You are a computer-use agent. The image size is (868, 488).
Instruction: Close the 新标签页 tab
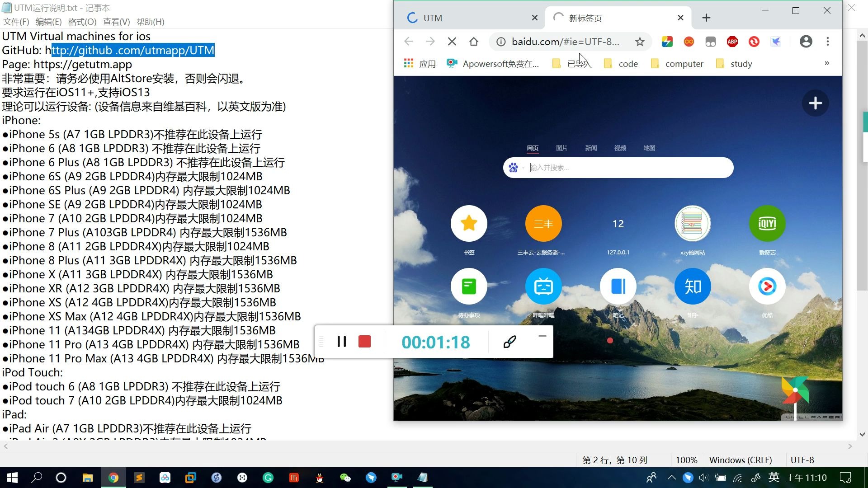click(681, 18)
